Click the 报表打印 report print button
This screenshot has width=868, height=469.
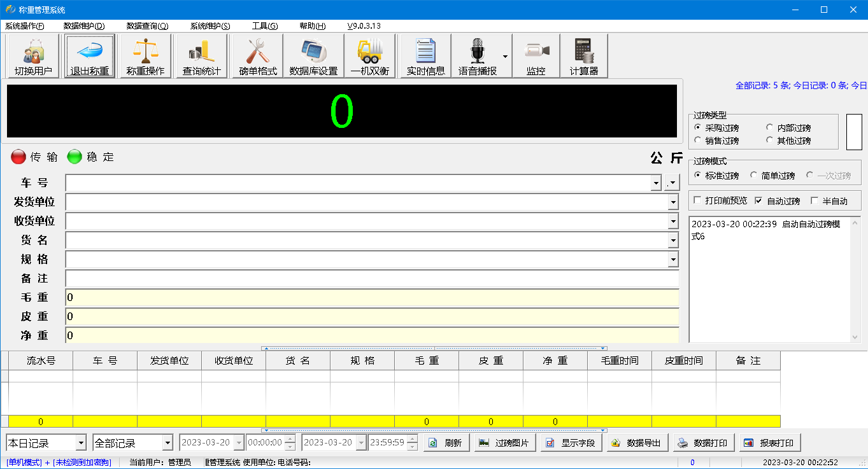tap(770, 443)
